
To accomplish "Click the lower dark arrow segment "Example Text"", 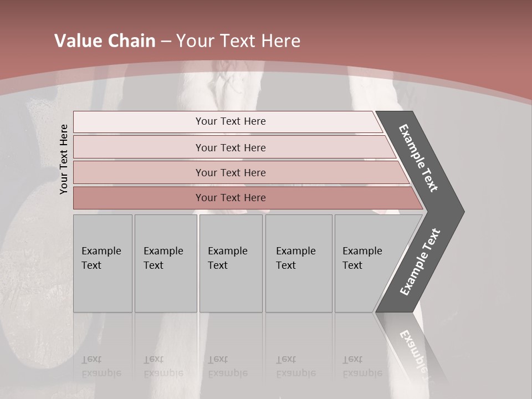I will pos(421,262).
